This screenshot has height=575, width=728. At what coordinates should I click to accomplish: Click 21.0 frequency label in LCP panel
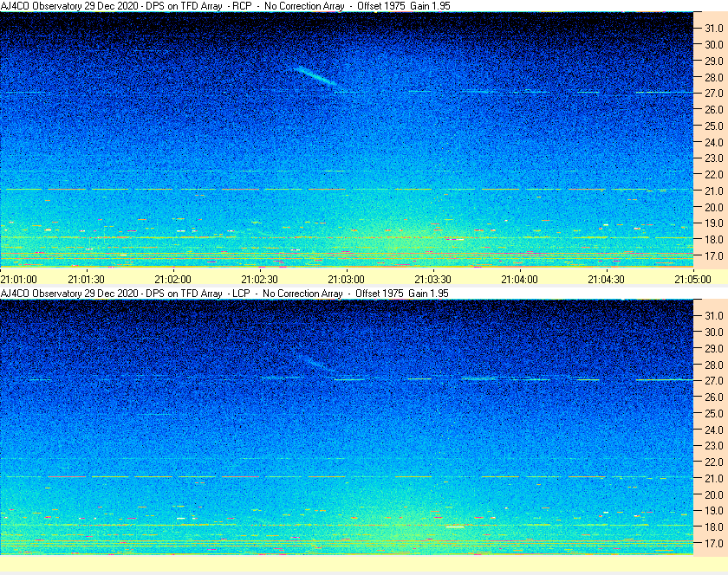click(714, 478)
